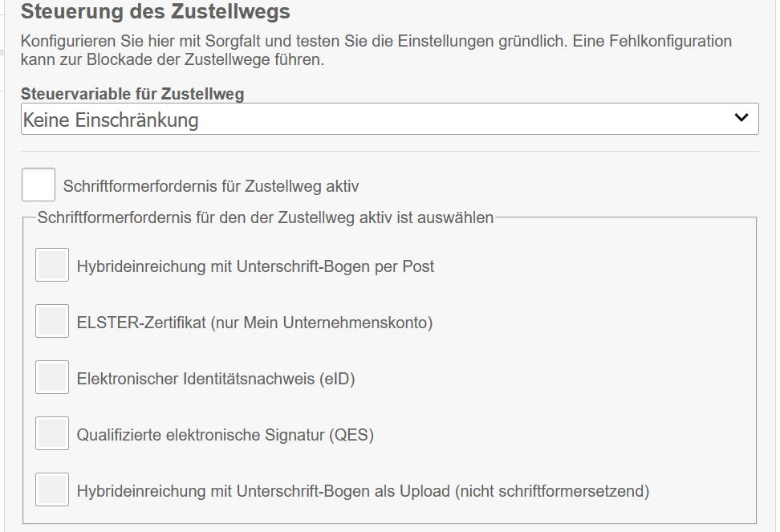The image size is (780, 532).
Task: Click the 'Steuerung des Zustellwegs' heading
Action: pos(155,12)
